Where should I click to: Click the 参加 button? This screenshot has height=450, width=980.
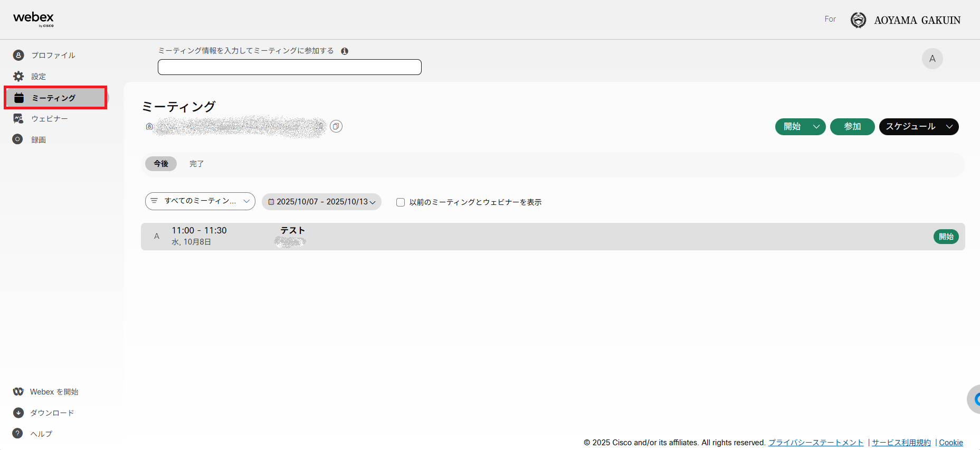[x=852, y=127]
